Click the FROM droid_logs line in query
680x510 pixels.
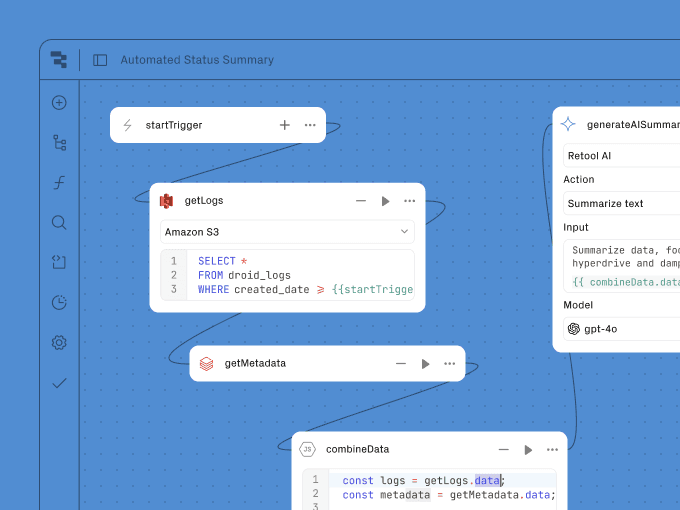(x=244, y=275)
